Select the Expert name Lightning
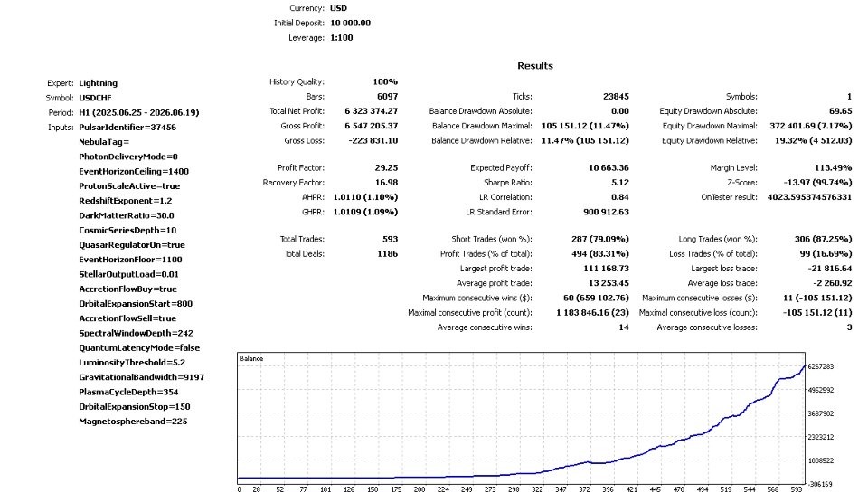This screenshot has width=868, height=503. click(x=98, y=83)
